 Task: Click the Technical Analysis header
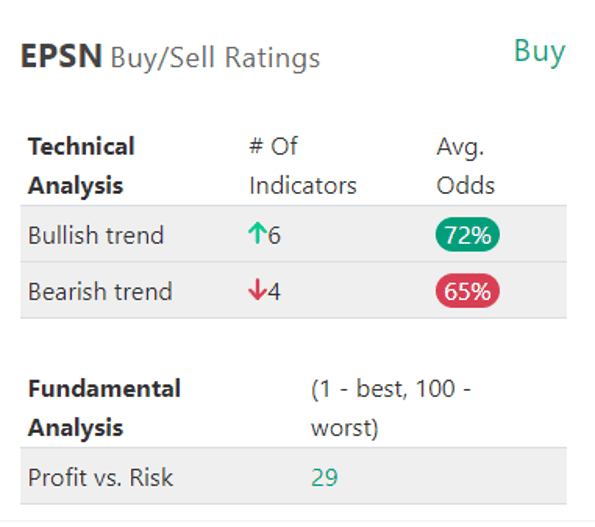(x=82, y=166)
